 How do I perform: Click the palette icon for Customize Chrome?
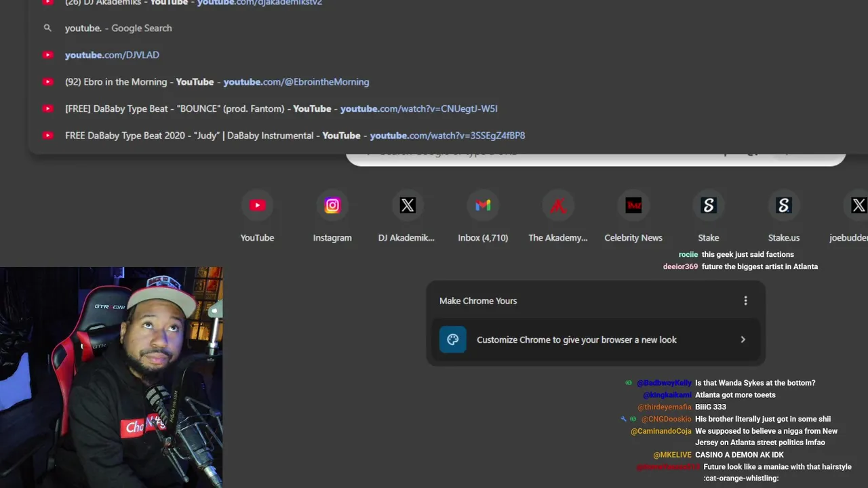[453, 340]
